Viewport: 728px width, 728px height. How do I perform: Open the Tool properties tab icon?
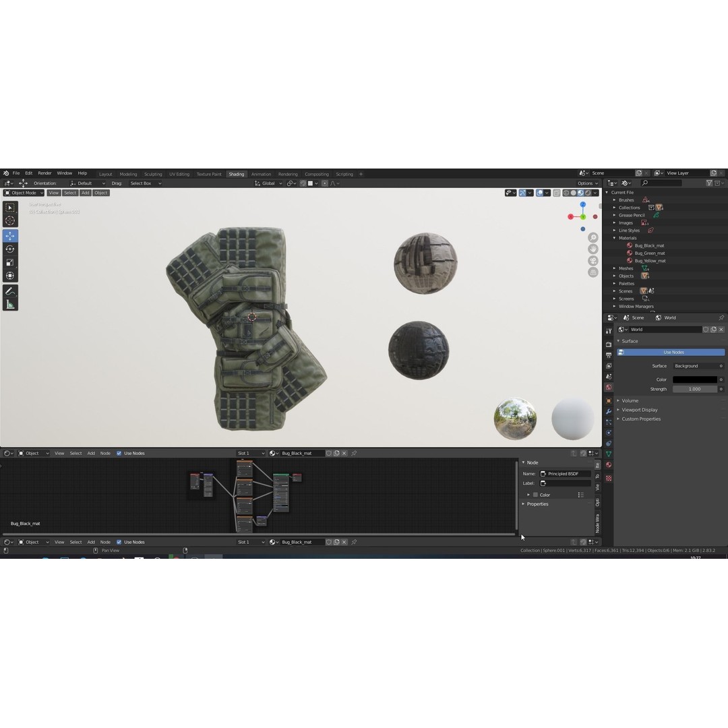(x=609, y=331)
